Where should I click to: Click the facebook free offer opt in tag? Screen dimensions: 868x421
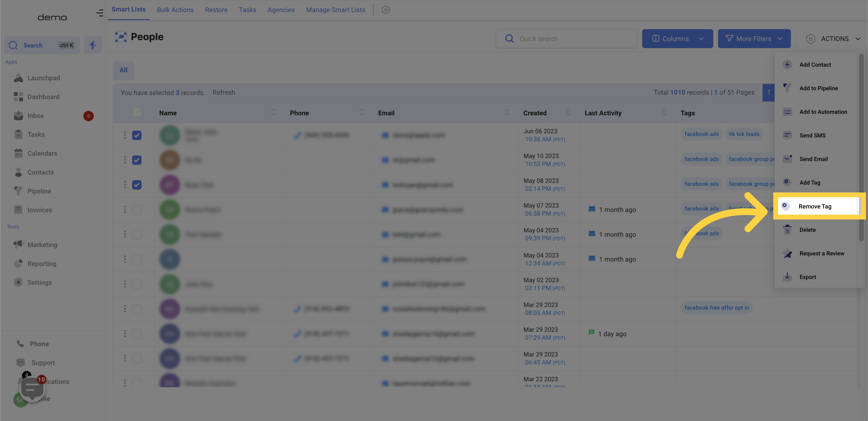[717, 308]
